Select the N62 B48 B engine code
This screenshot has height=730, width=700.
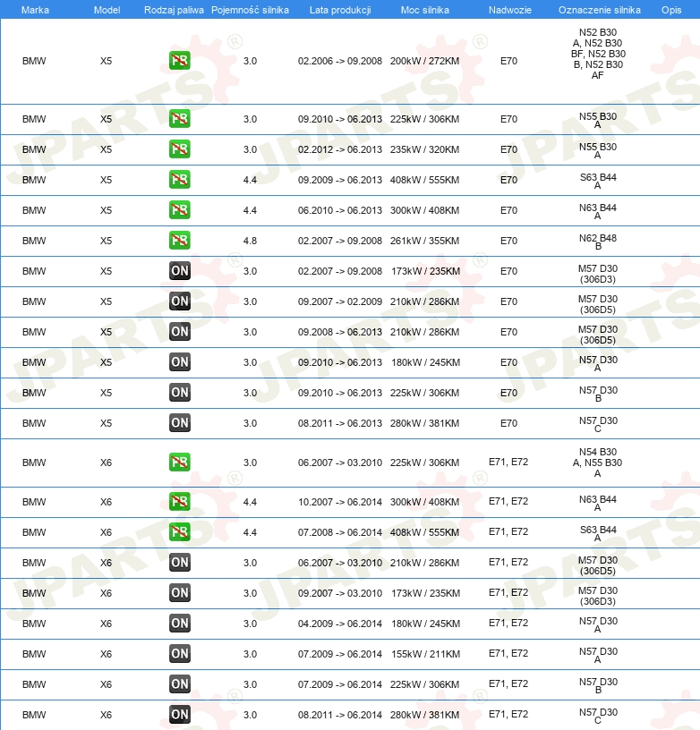(598, 242)
